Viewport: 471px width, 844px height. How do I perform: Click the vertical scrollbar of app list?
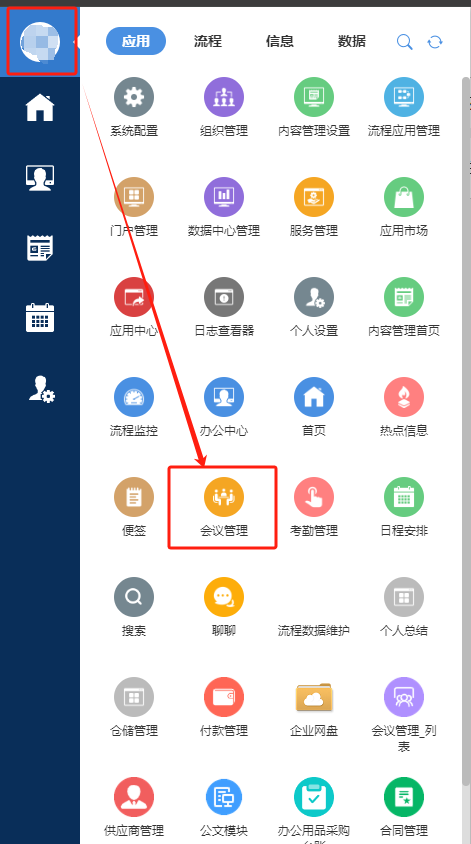click(x=466, y=431)
